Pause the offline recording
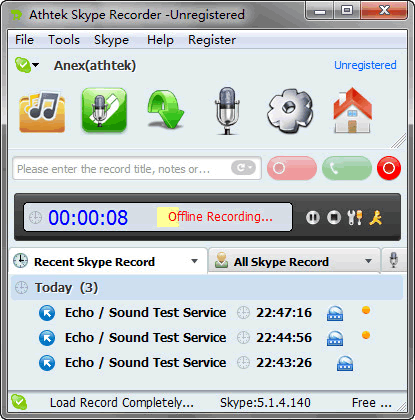Viewport: 415px width, 420px height. click(313, 218)
